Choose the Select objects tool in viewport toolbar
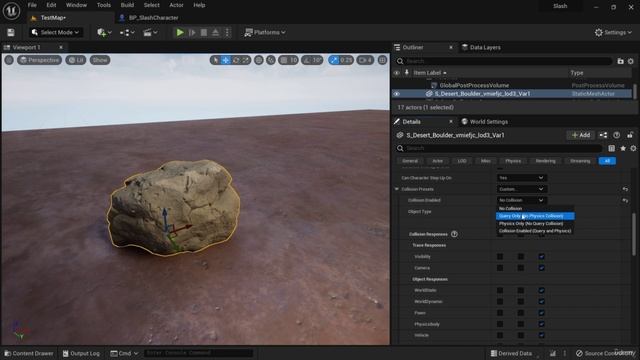The width and height of the screenshot is (640, 360). [x=215, y=60]
